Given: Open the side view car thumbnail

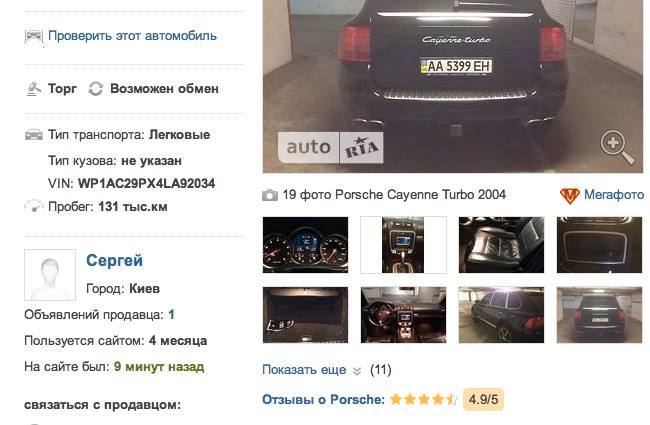Looking at the screenshot, I should (x=501, y=315).
